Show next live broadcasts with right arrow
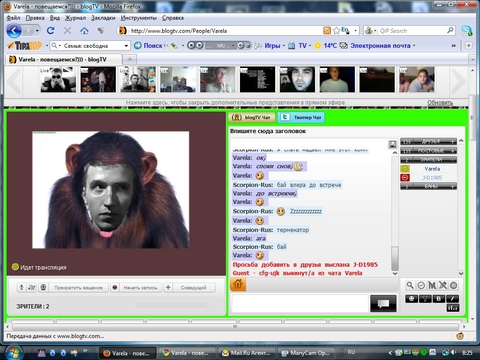 (458, 81)
